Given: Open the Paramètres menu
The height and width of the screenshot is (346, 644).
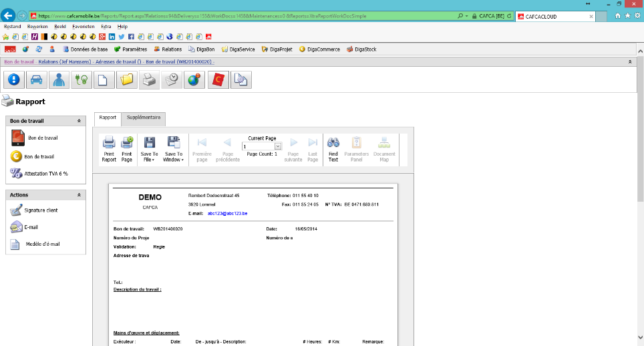Looking at the screenshot, I should coord(131,49).
